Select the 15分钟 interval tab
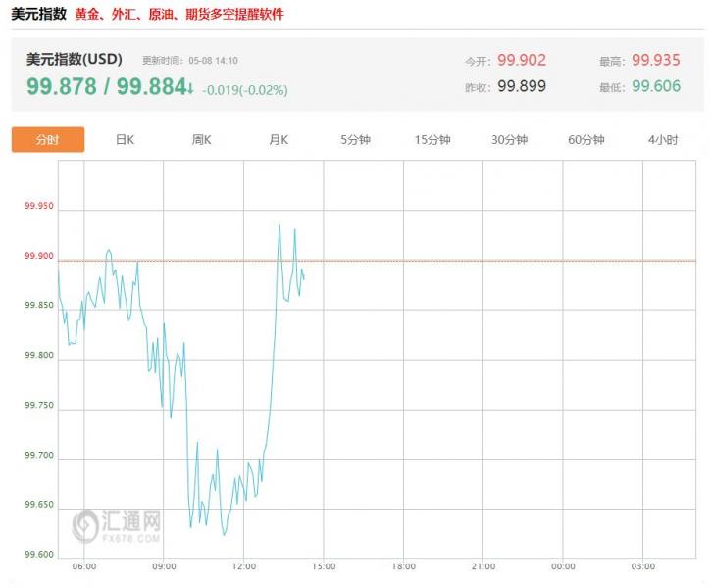The height and width of the screenshot is (588, 711). point(432,139)
